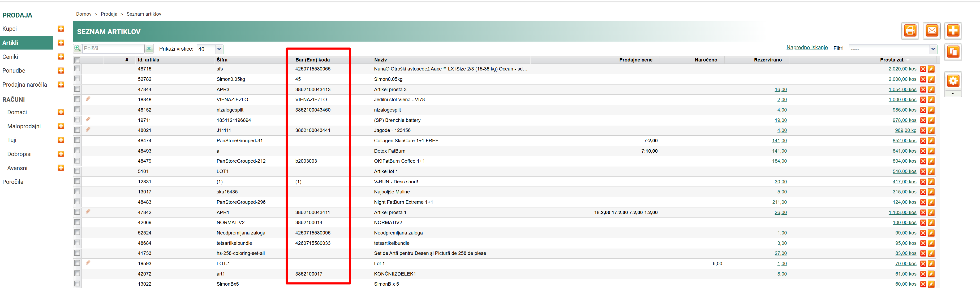Open the Filtri dropdown
This screenshot has width=980, height=288.
933,49
